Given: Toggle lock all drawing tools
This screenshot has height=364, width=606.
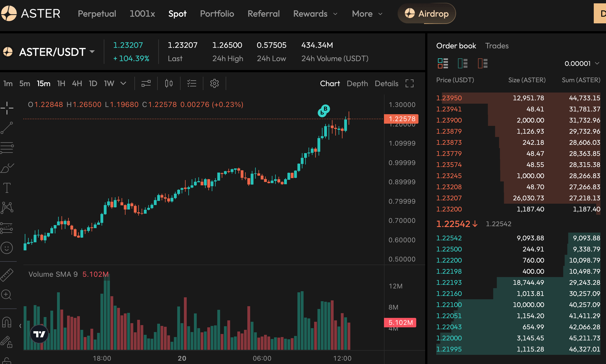Looking at the screenshot, I should [7, 342].
